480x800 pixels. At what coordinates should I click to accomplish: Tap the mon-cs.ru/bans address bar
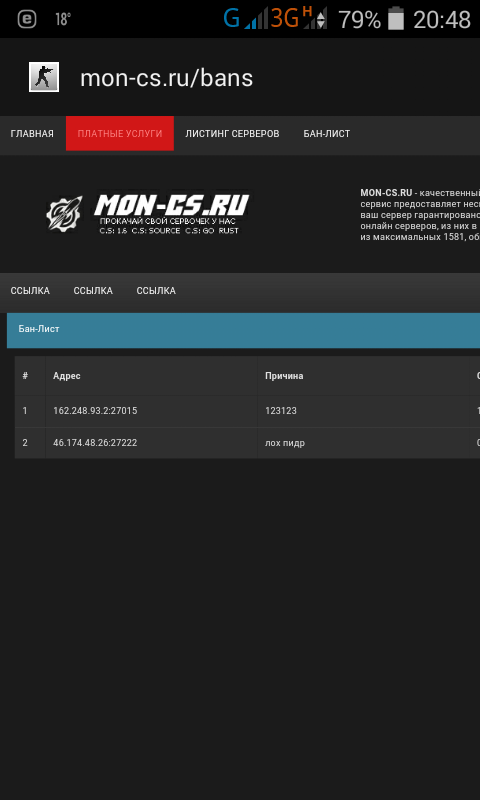166,78
